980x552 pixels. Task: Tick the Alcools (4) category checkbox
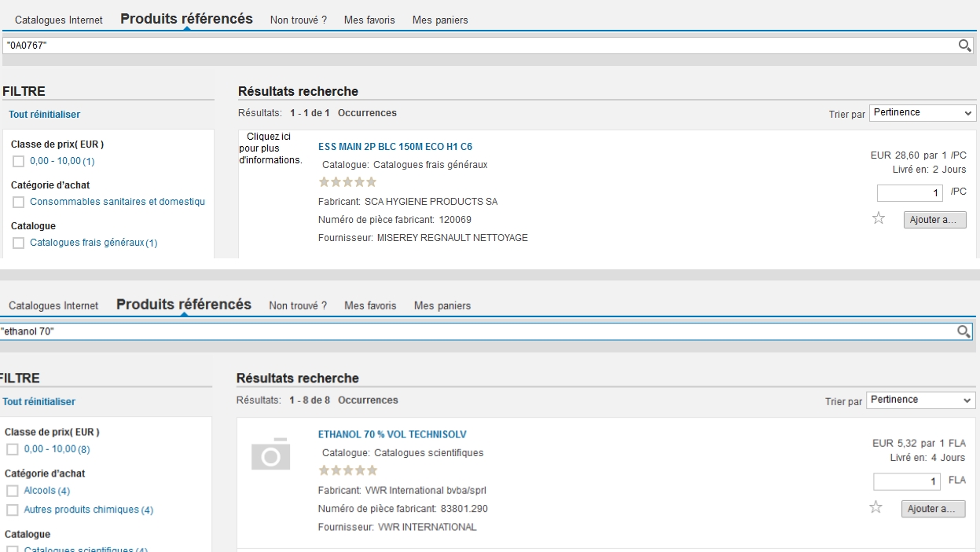pyautogui.click(x=13, y=491)
